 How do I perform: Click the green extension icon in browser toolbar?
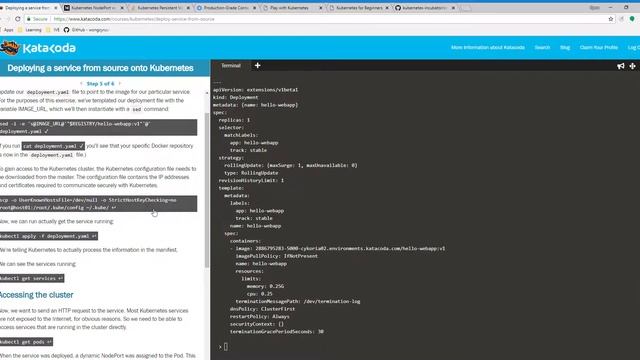pyautogui.click(x=632, y=19)
